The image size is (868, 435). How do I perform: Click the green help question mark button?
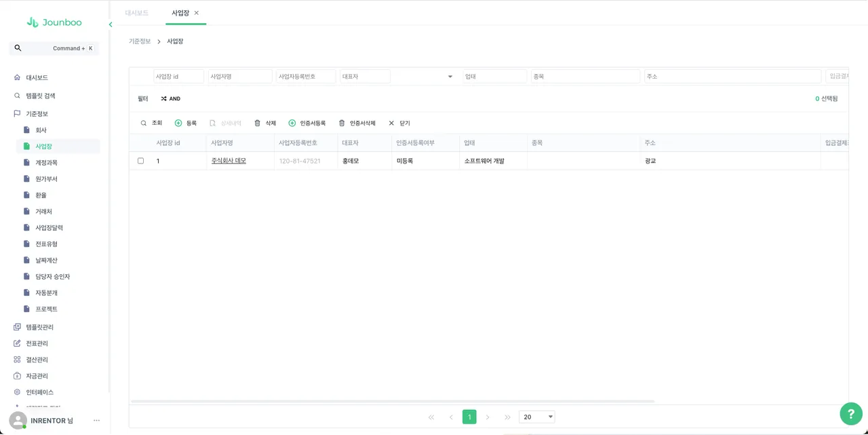(851, 413)
